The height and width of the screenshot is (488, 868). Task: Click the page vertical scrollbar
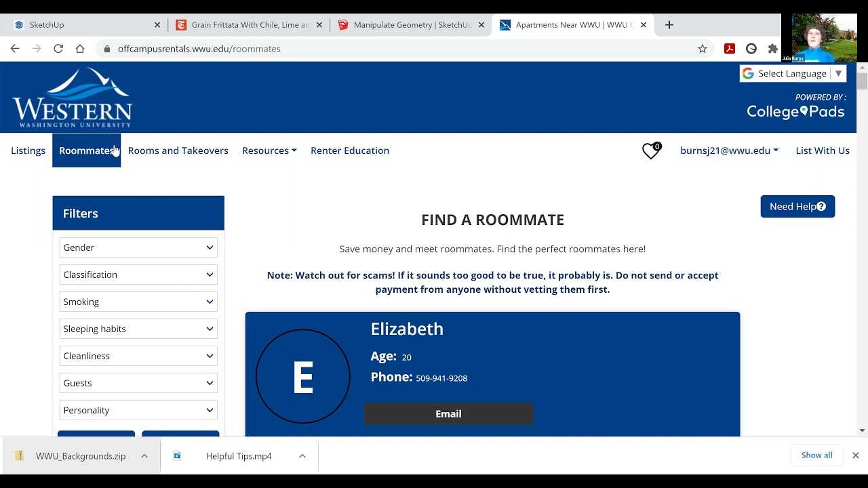[862, 81]
